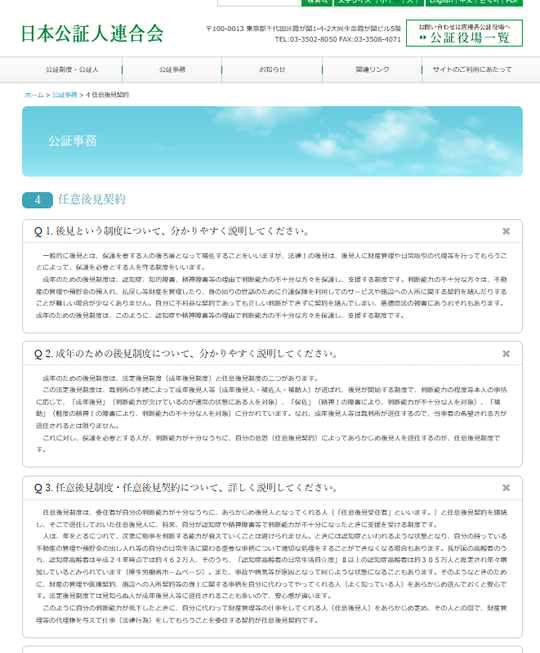Viewport: 540px width, 653px height.
Task: Click the 公証事務 breadcrumb link
Action: [x=65, y=95]
